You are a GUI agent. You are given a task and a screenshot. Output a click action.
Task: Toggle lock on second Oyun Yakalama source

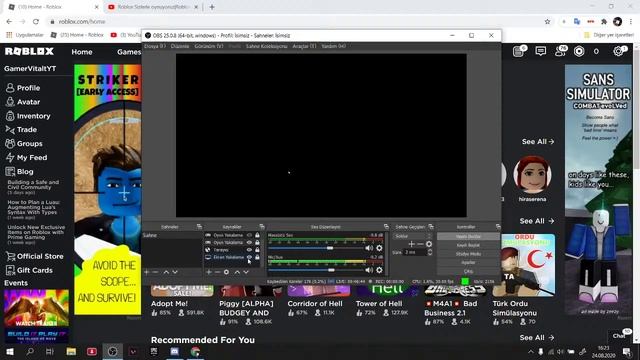coord(257,242)
